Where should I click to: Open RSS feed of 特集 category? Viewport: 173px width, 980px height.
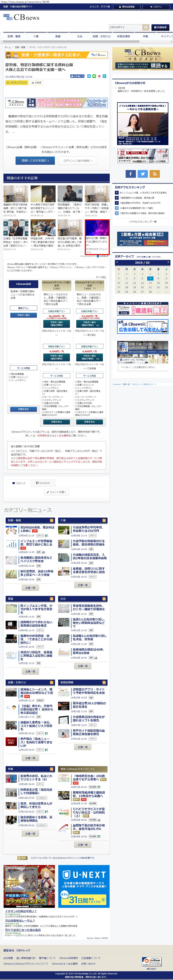51,769
